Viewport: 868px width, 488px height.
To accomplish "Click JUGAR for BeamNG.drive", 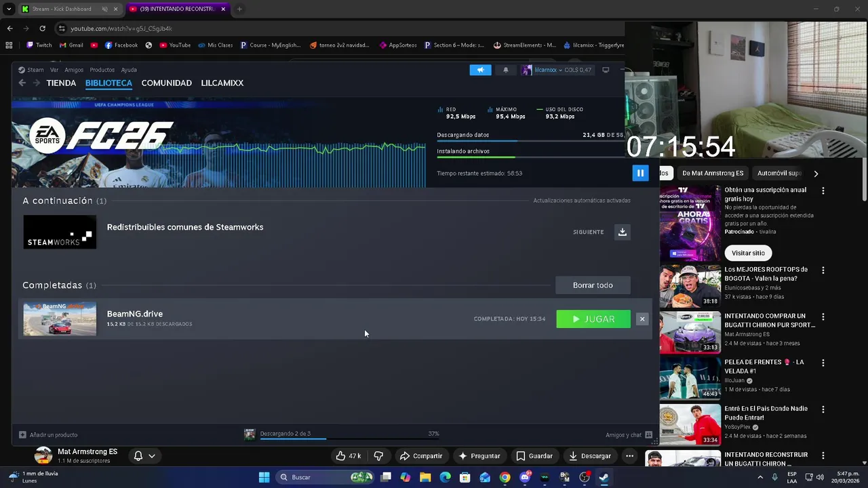I will coord(593,319).
